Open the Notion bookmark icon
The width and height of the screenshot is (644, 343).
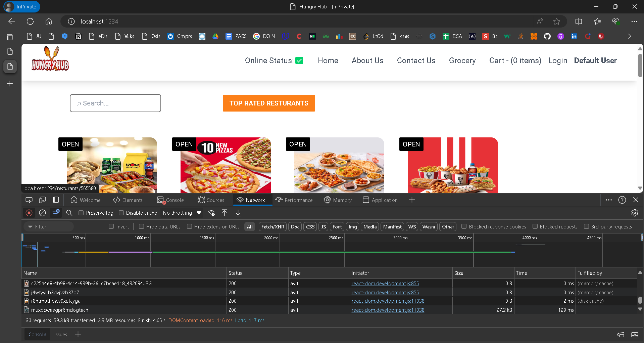[78, 36]
